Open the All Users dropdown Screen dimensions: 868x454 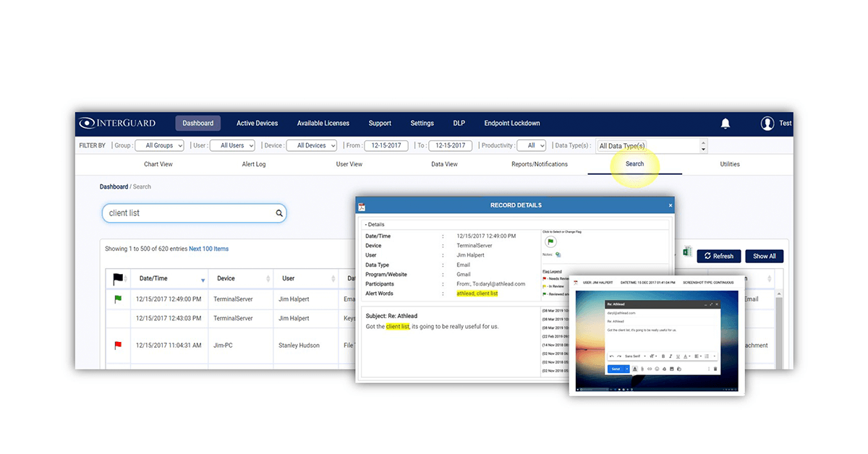232,145
